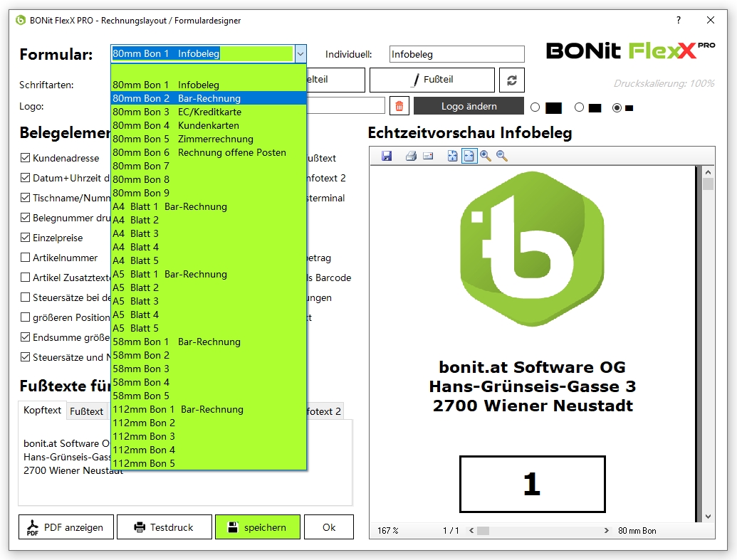Enable the Artikel Zusatztexte checkbox
This screenshot has width=737, height=560.
point(26,278)
